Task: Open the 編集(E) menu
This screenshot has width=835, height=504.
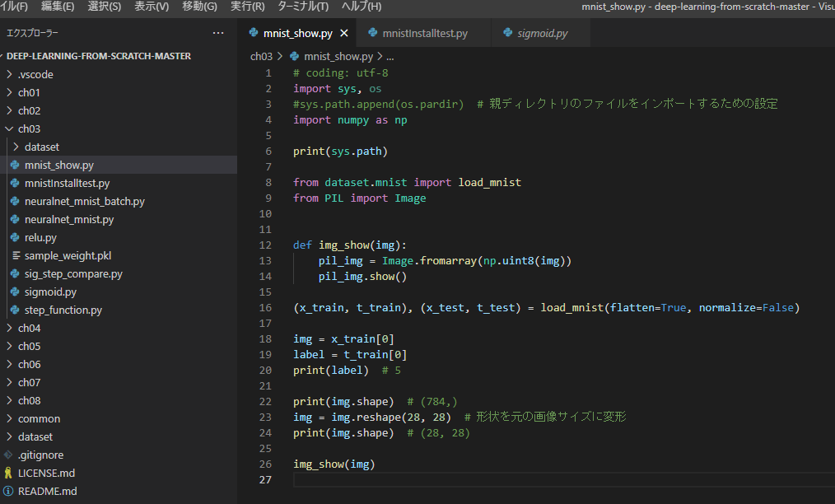Action: point(58,7)
